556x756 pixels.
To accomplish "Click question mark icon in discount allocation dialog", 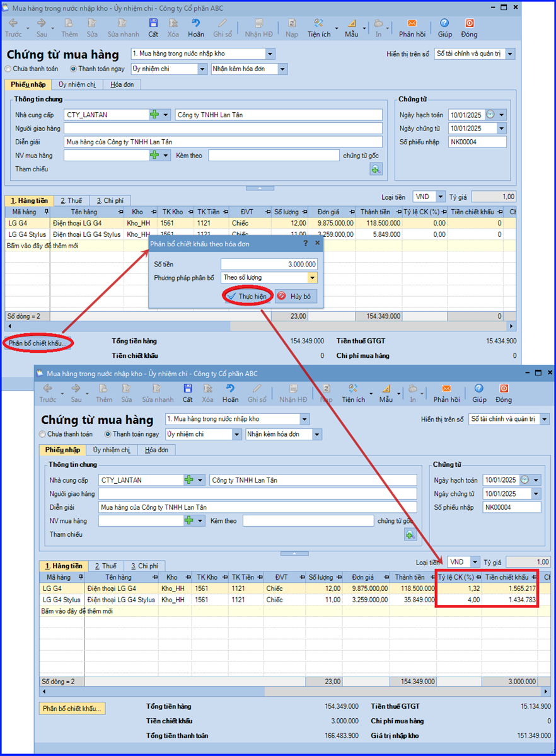I will point(306,243).
